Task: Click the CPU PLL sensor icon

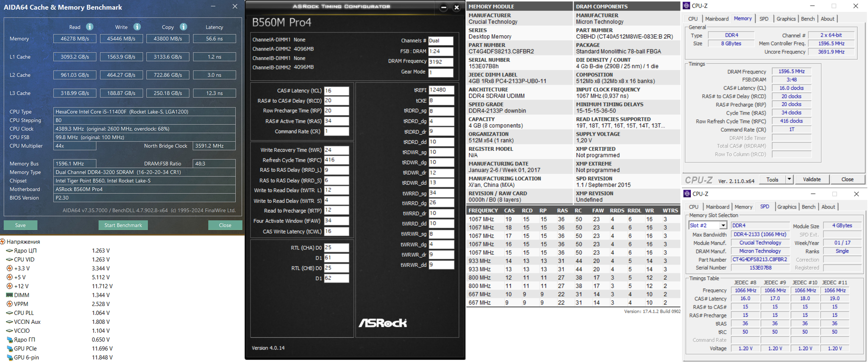Action: pos(9,313)
